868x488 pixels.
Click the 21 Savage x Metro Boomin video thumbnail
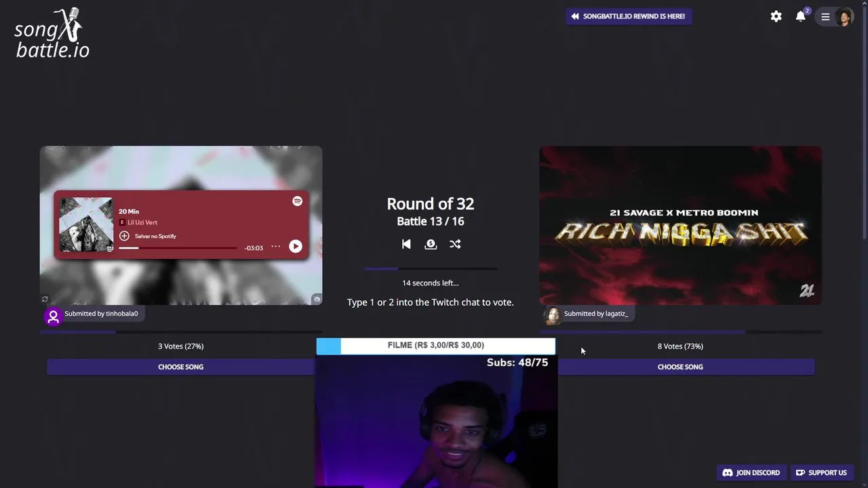point(680,226)
